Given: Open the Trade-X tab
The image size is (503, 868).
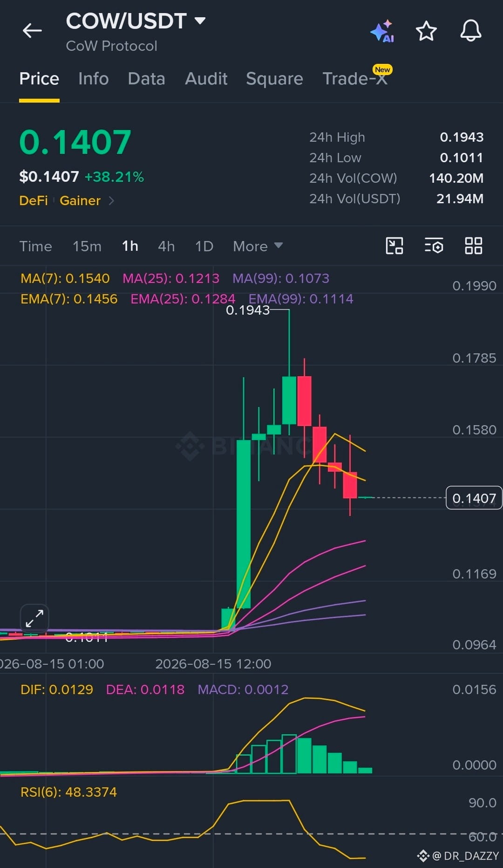Looking at the screenshot, I should click(355, 78).
